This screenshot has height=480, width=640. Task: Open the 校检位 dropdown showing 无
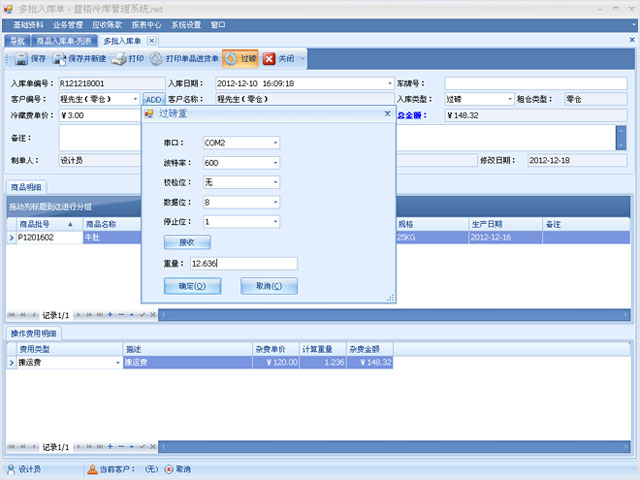(x=276, y=182)
